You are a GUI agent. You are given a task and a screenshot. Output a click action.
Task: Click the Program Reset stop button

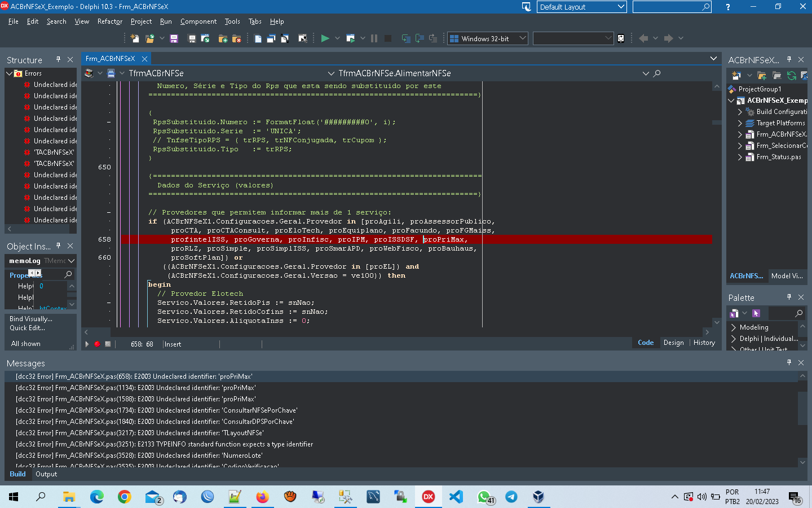(388, 38)
